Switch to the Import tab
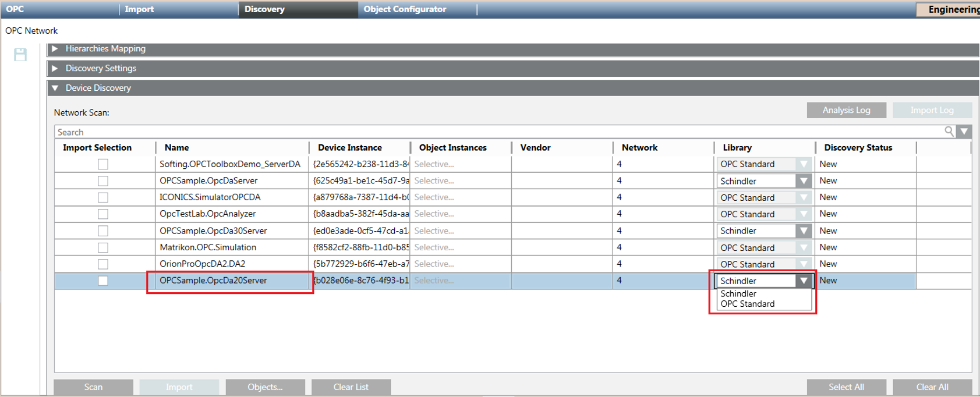This screenshot has height=397, width=980. point(140,9)
